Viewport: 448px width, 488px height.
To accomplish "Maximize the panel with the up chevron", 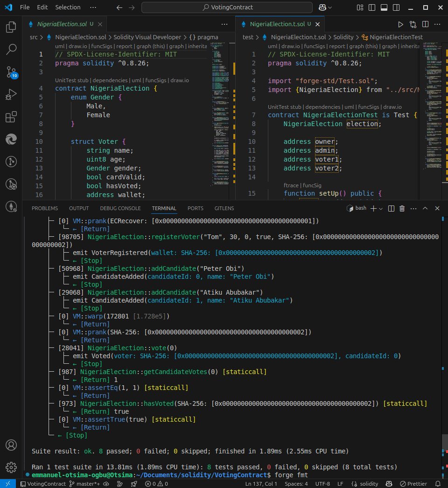I will click(x=425, y=209).
